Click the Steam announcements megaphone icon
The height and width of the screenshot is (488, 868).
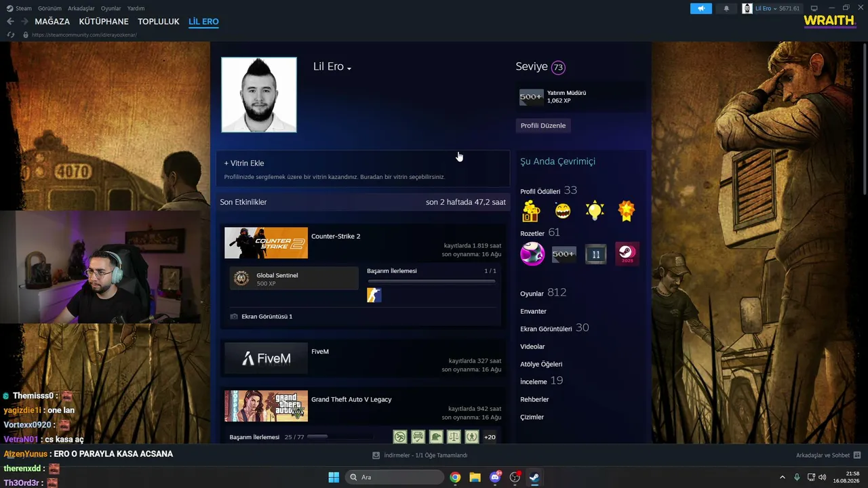(x=701, y=8)
